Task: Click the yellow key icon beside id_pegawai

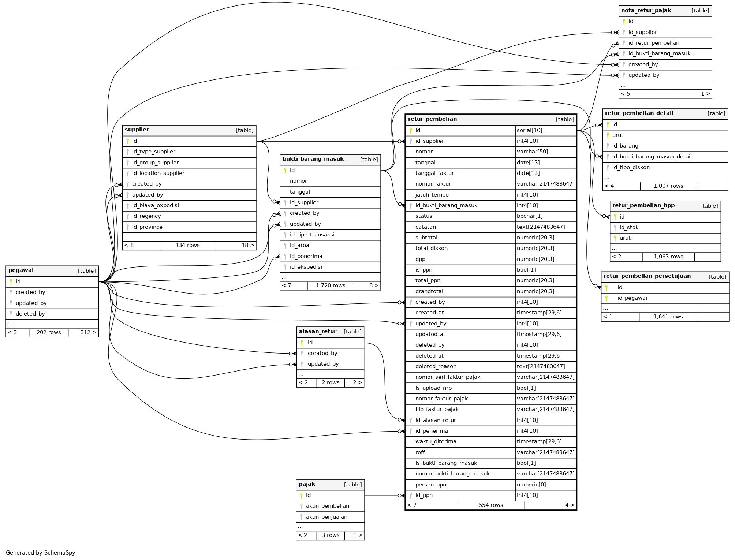Action: pos(607,298)
